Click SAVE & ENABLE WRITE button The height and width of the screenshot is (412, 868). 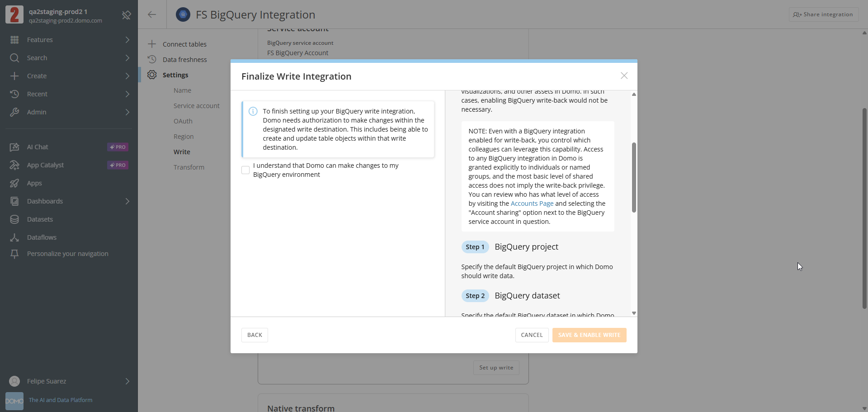589,335
